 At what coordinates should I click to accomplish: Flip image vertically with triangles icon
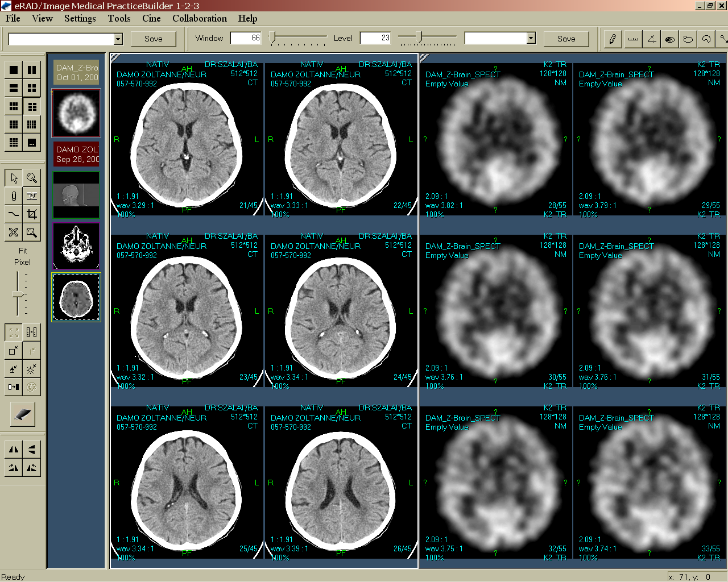[x=32, y=450]
